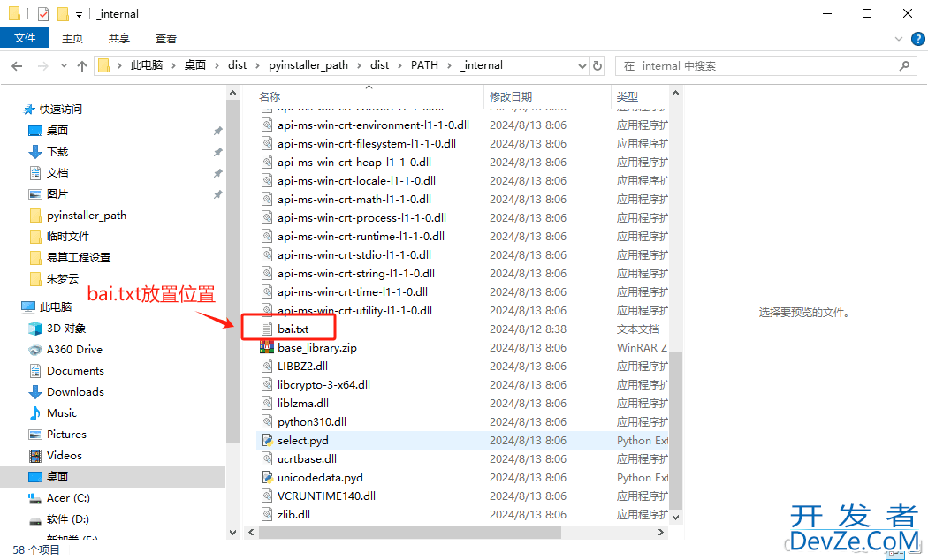Select the file ucrtbase.dll
This screenshot has height=560, width=928.
point(308,459)
